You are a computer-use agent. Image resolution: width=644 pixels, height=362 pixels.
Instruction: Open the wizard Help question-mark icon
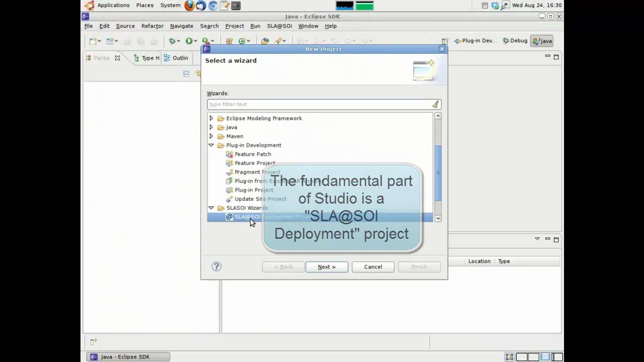216,266
